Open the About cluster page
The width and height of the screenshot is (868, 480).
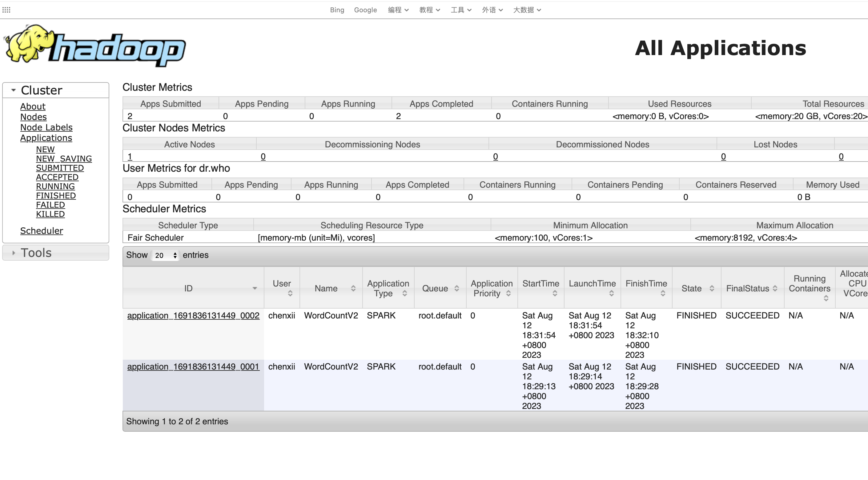coord(33,106)
